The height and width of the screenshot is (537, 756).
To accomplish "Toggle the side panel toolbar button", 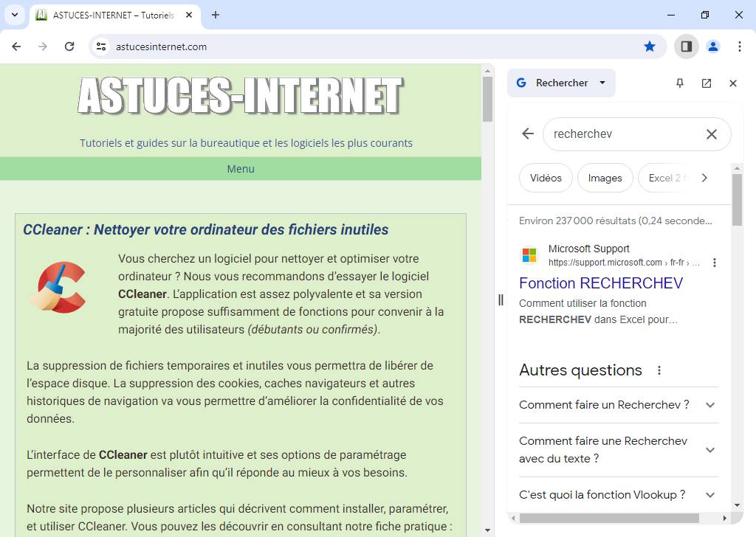I will [686, 46].
